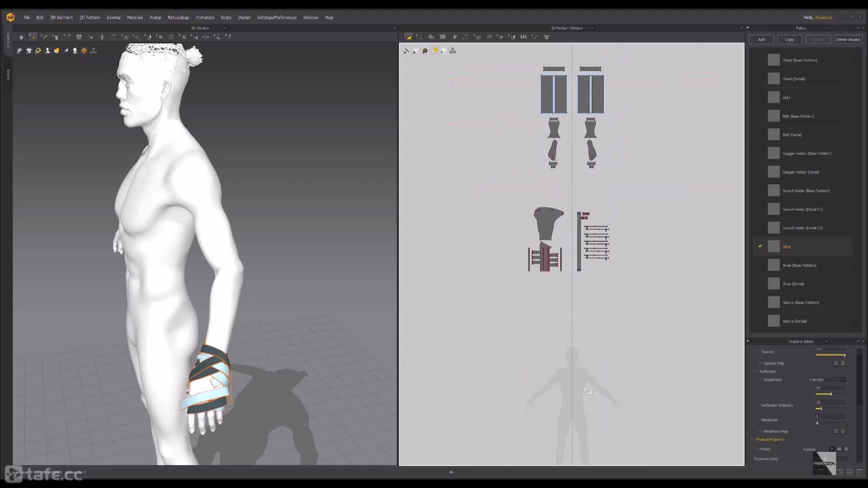Open the 2D Pattern Window title dropdown
The height and width of the screenshot is (488, 868).
(592, 28)
